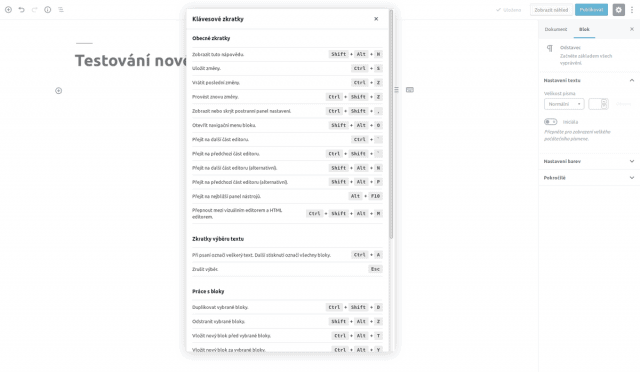The height and width of the screenshot is (372, 640).
Task: Open the content structure info icon
Action: point(48,9)
